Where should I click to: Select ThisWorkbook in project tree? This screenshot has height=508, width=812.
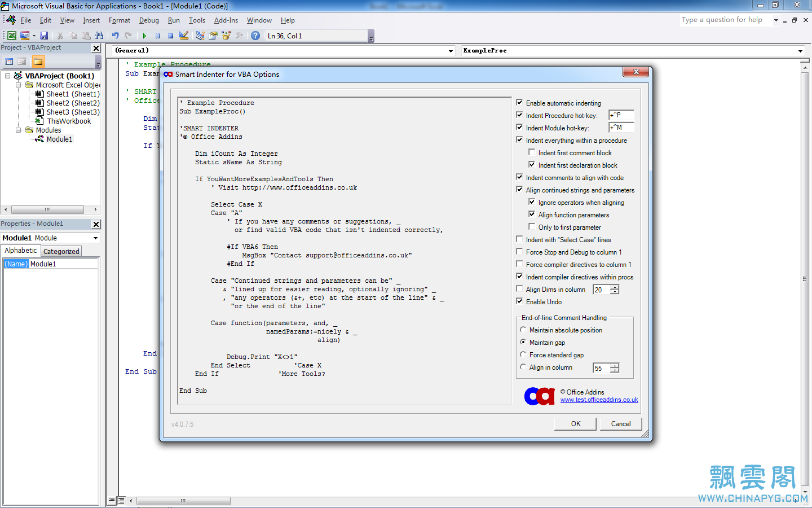pyautogui.click(x=69, y=121)
